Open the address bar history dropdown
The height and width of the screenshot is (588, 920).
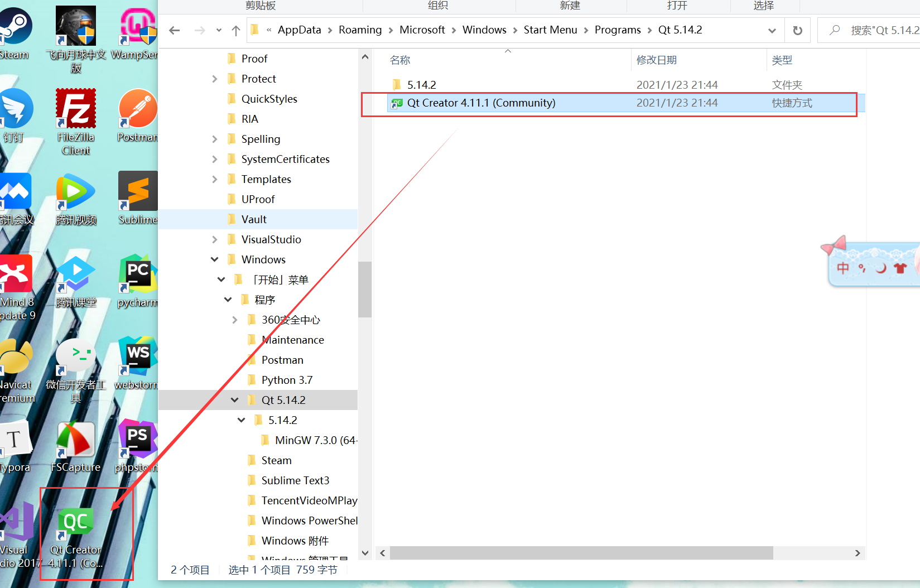[x=772, y=30]
